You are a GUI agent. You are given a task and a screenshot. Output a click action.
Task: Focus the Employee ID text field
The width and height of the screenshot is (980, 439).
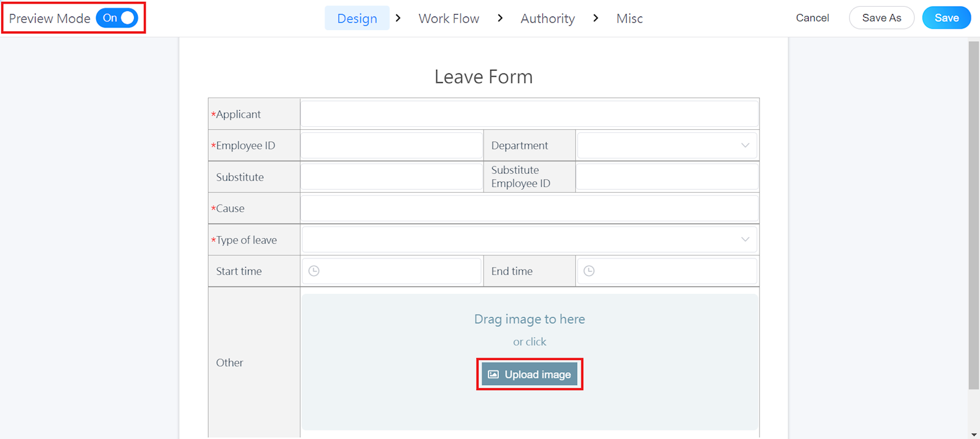pos(392,146)
